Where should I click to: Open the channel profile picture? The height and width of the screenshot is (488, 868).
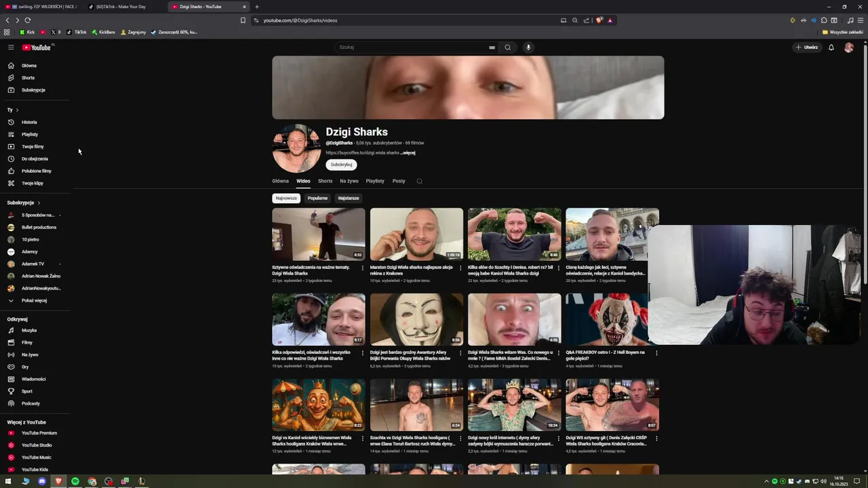(296, 148)
